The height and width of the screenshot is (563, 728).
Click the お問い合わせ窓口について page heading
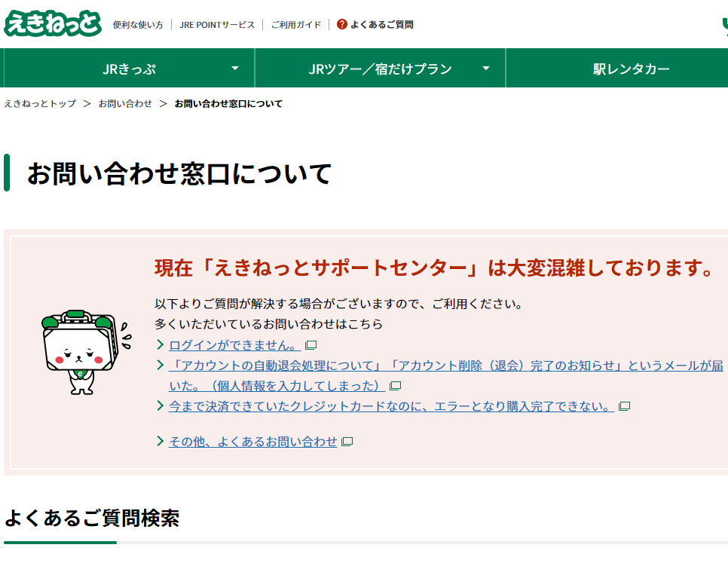point(179,173)
